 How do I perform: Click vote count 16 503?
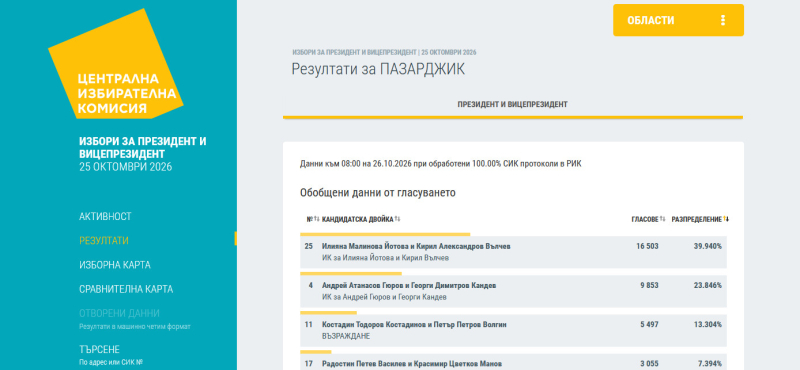click(647, 246)
